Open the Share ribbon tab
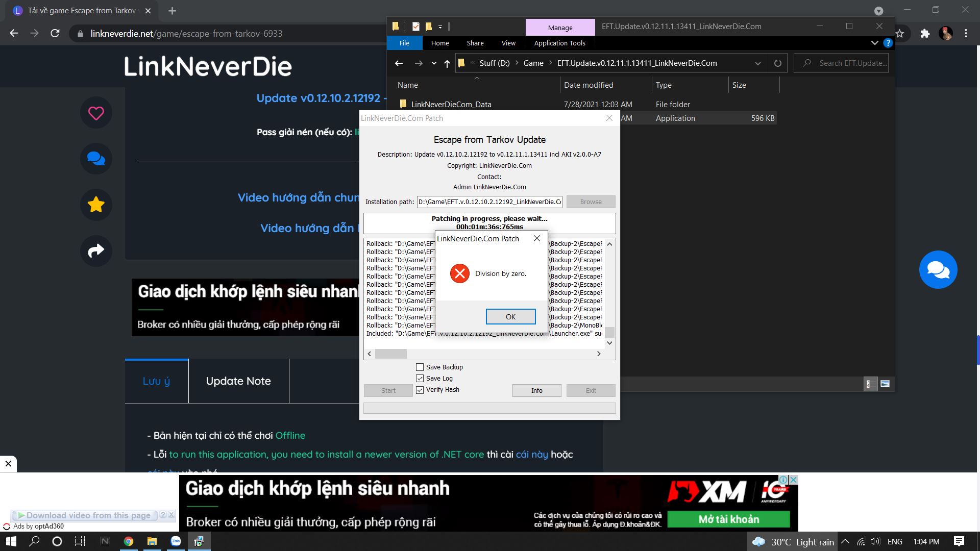The image size is (980, 551). [x=475, y=43]
